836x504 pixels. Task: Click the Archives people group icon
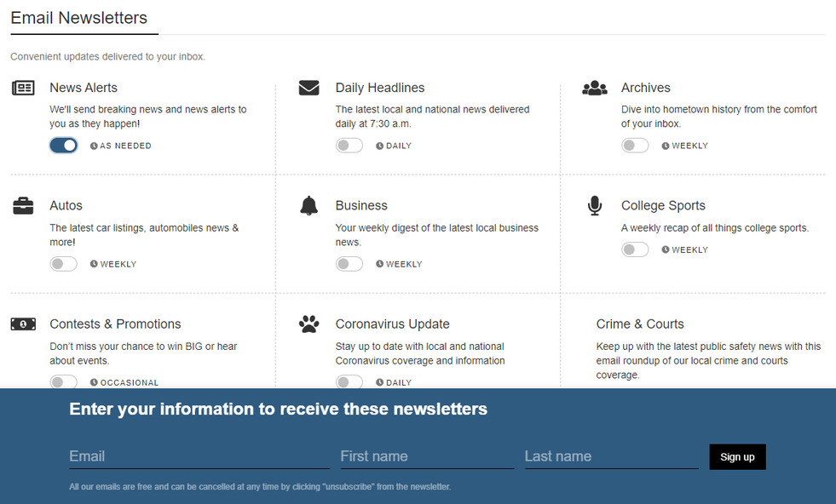595,88
